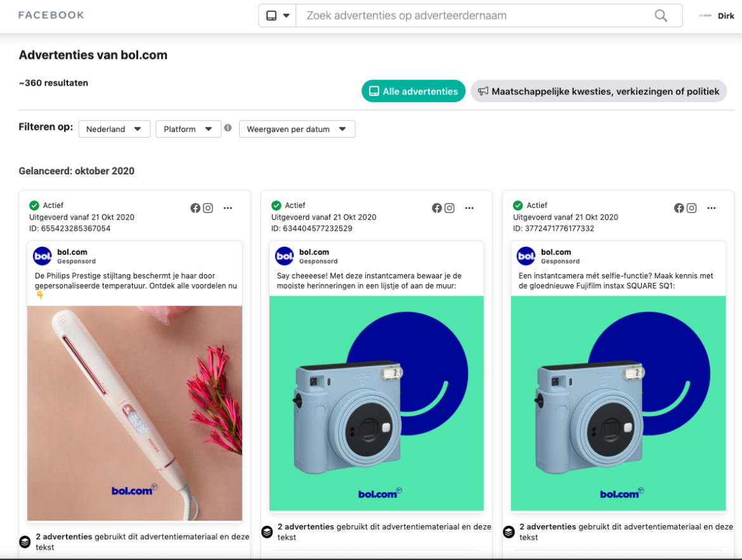
Task: Open bol.com page name on Fujifilm SQUARE ad
Action: coord(556,252)
